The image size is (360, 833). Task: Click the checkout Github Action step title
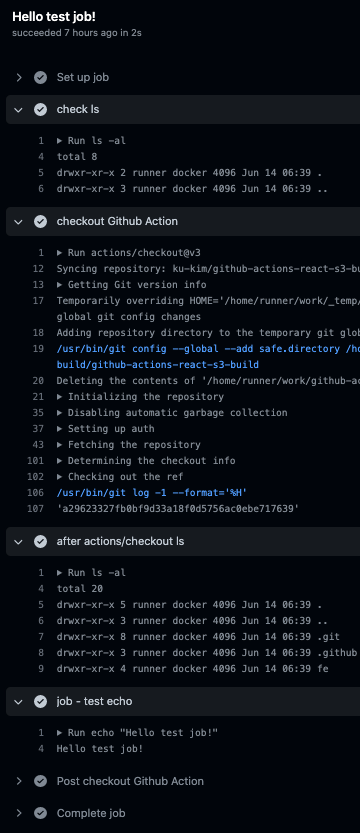[117, 222]
